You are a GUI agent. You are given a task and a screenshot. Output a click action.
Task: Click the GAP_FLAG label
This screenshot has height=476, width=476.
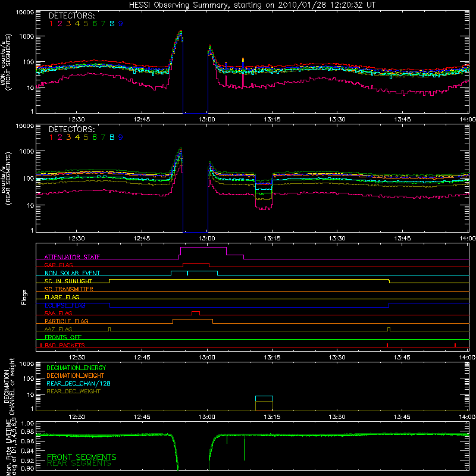pyautogui.click(x=58, y=265)
